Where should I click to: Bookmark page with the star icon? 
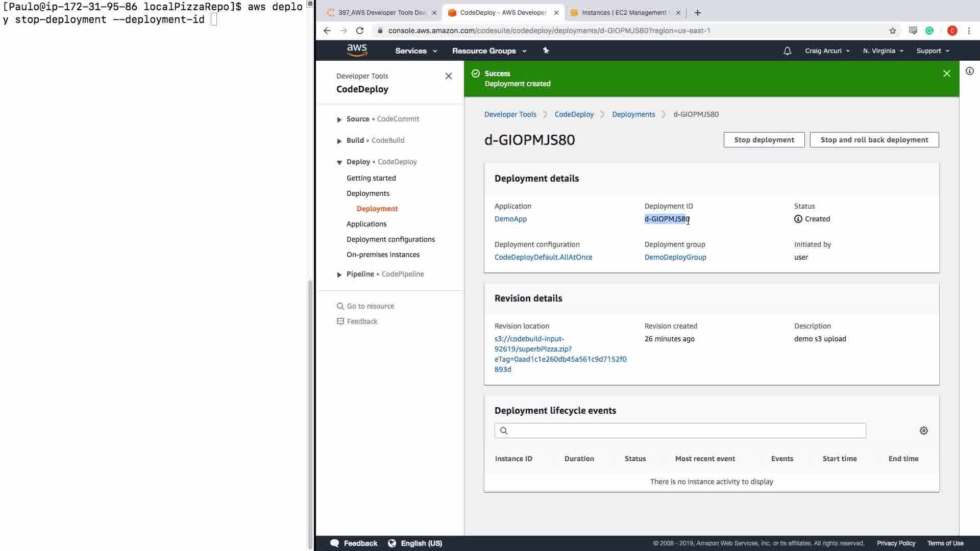pyautogui.click(x=892, y=31)
